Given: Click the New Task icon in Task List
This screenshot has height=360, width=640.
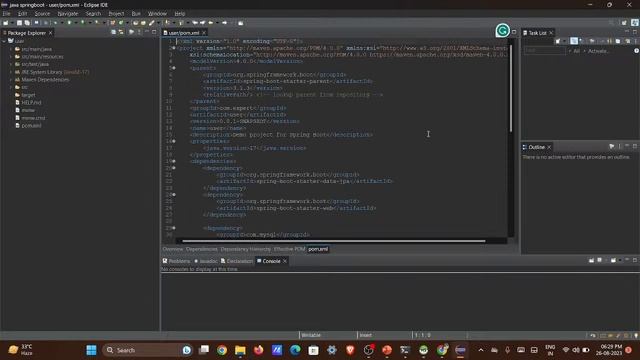Looking at the screenshot, I should (558, 41).
